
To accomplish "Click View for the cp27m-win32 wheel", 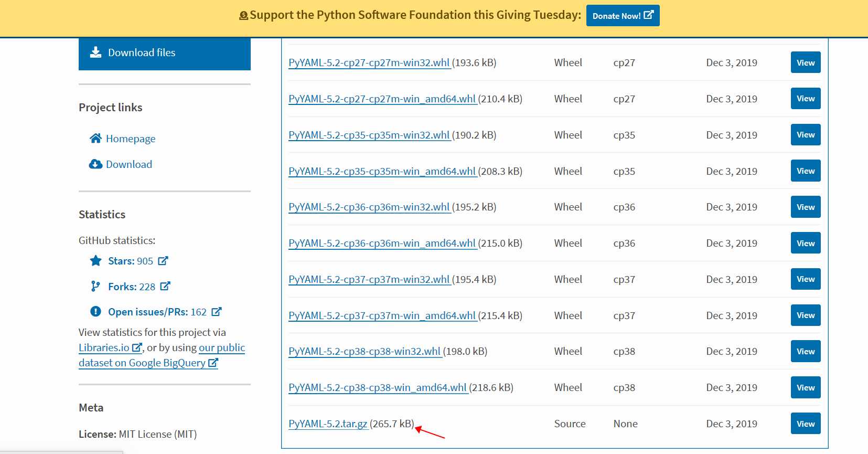I will point(806,62).
